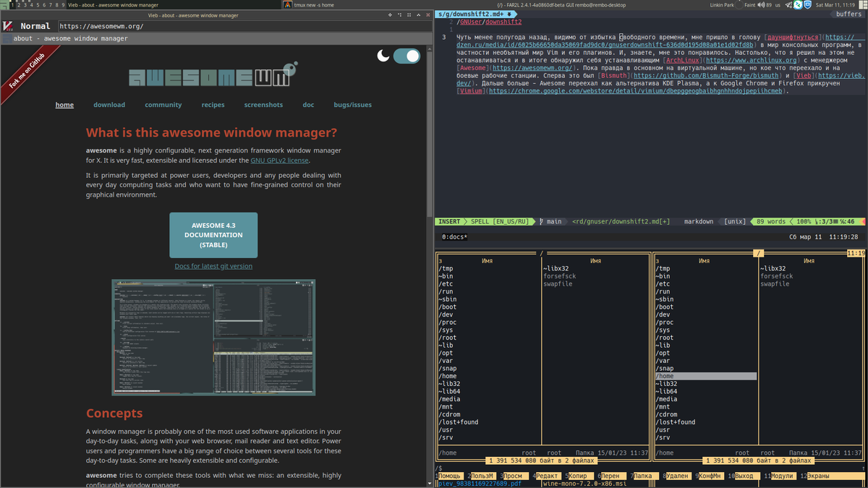Click the blue sync tray icon

[x=798, y=4]
